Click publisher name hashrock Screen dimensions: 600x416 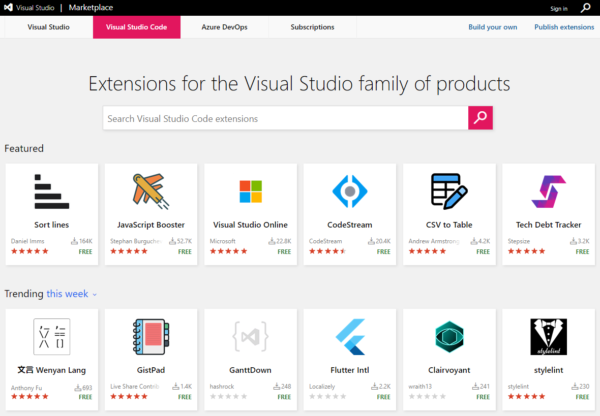(222, 387)
